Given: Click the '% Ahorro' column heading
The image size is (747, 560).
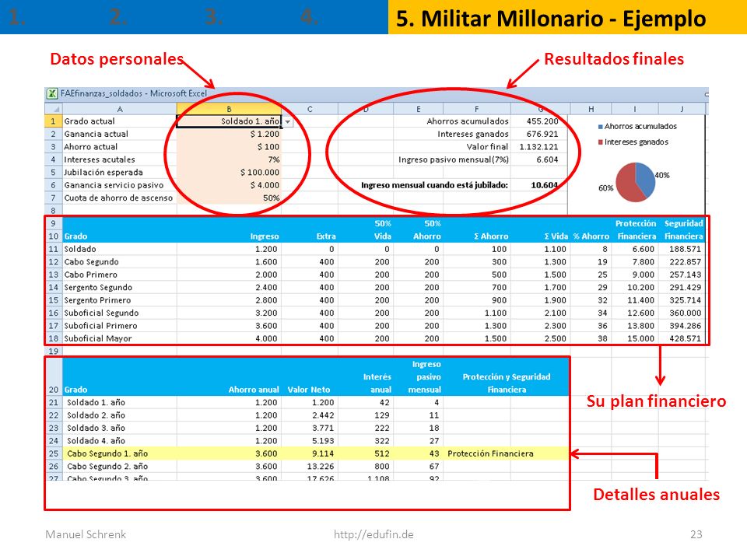Looking at the screenshot, I should pos(591,236).
